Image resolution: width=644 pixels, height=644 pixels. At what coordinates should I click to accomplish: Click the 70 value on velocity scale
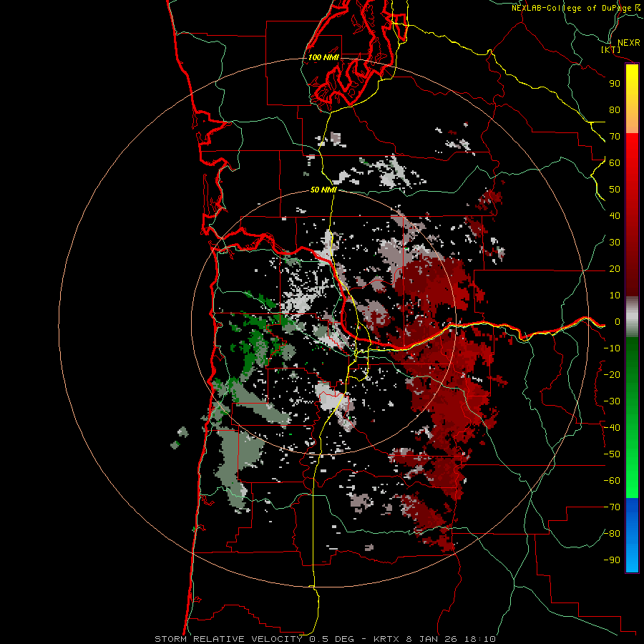coord(615,137)
